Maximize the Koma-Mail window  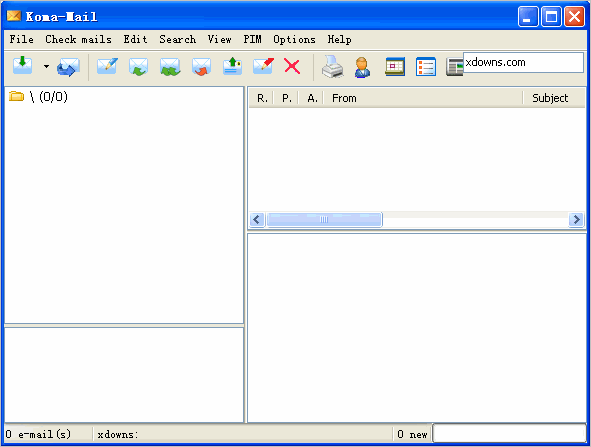point(551,17)
